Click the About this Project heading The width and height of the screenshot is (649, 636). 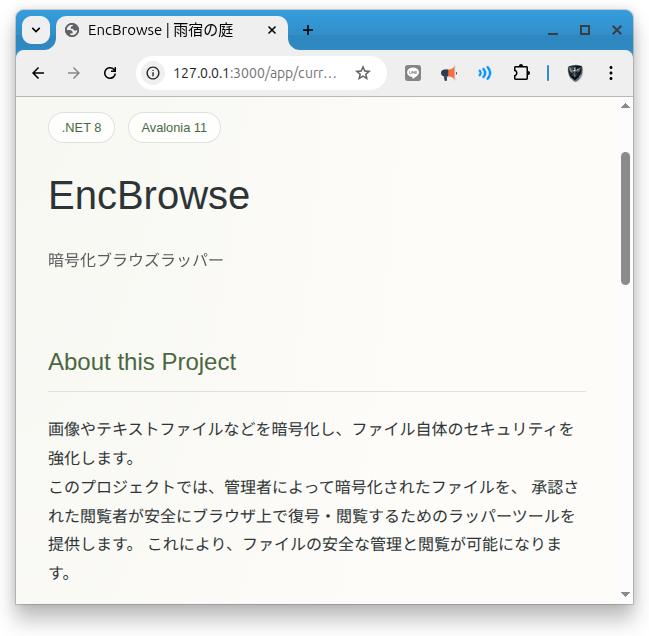click(142, 362)
